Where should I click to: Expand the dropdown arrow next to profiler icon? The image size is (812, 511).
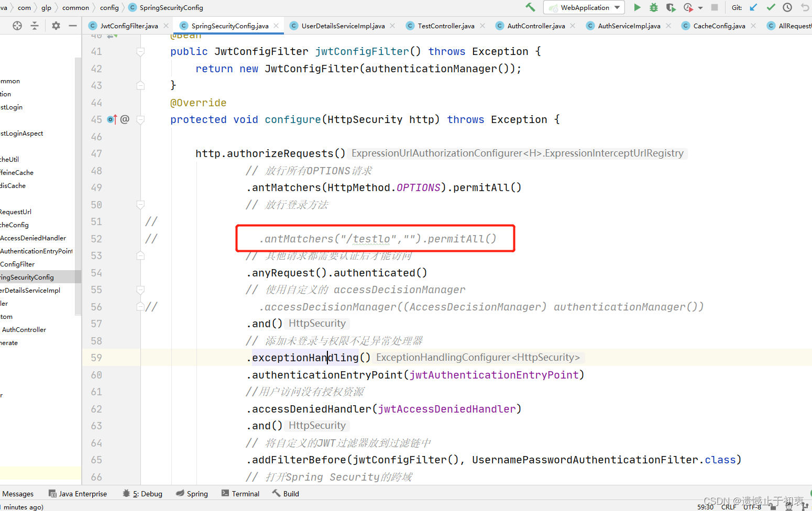(700, 8)
